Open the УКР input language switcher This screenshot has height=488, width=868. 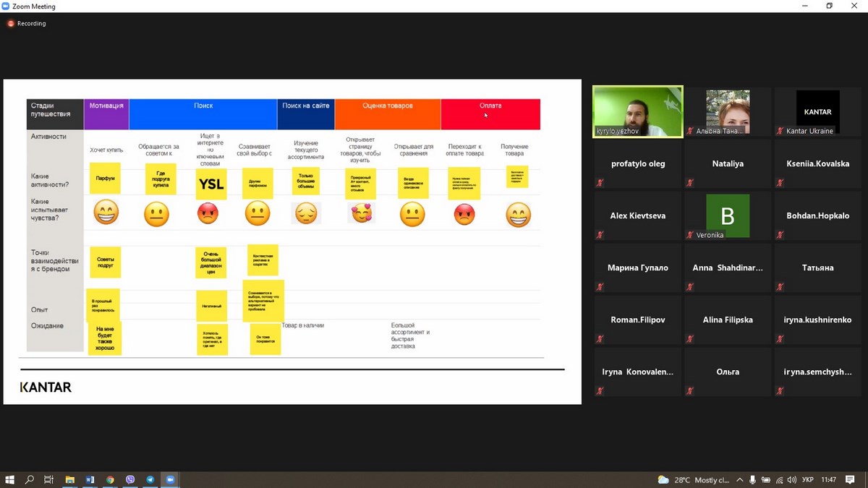click(809, 480)
